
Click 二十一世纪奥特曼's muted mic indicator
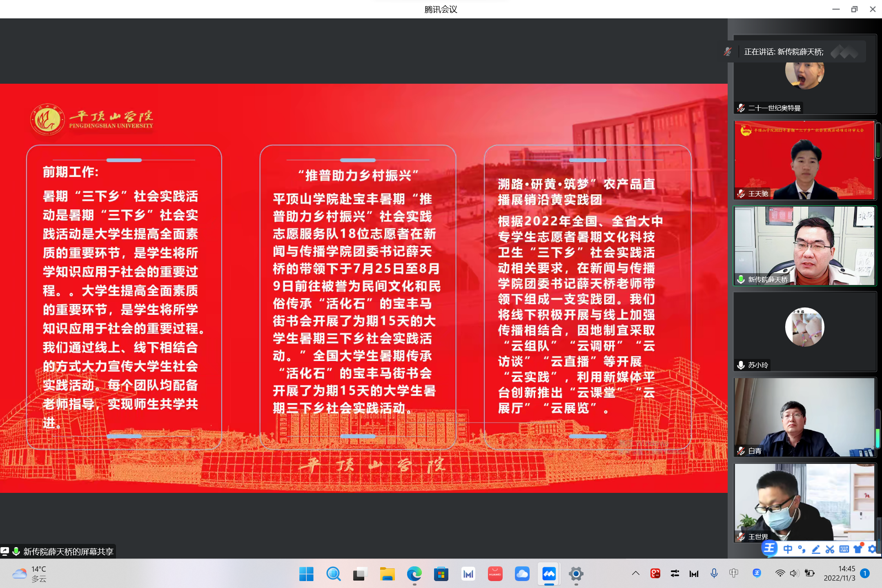click(x=741, y=108)
